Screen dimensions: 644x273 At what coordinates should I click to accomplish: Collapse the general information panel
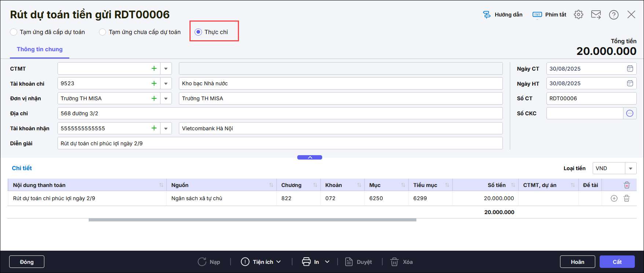click(x=310, y=157)
